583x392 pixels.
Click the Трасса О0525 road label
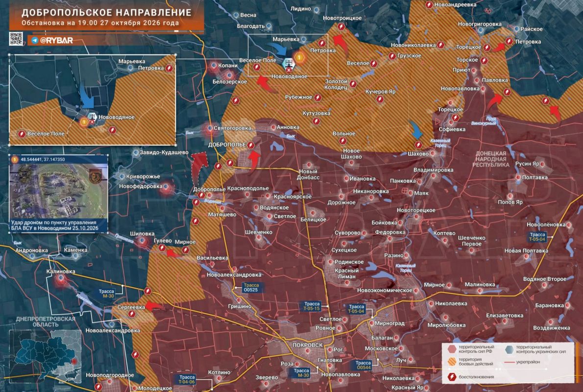click(x=251, y=288)
